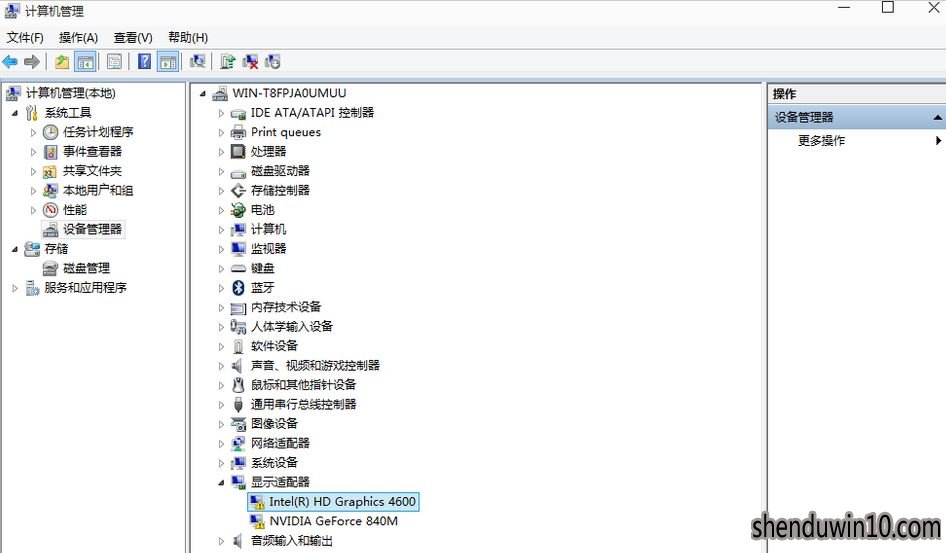Expand the 音频输入和输出 node

click(x=221, y=541)
